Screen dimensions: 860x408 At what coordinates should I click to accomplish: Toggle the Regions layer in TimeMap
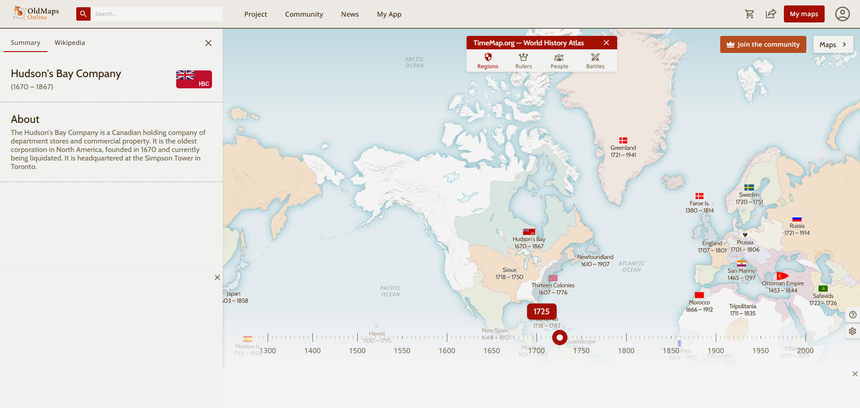point(487,60)
